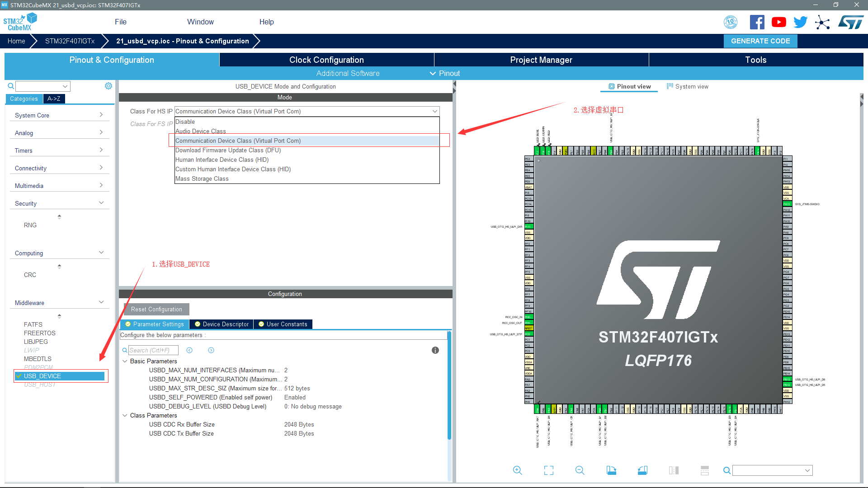Viewport: 868px width, 488px height.
Task: Rotate the chip clockwise
Action: pos(611,470)
